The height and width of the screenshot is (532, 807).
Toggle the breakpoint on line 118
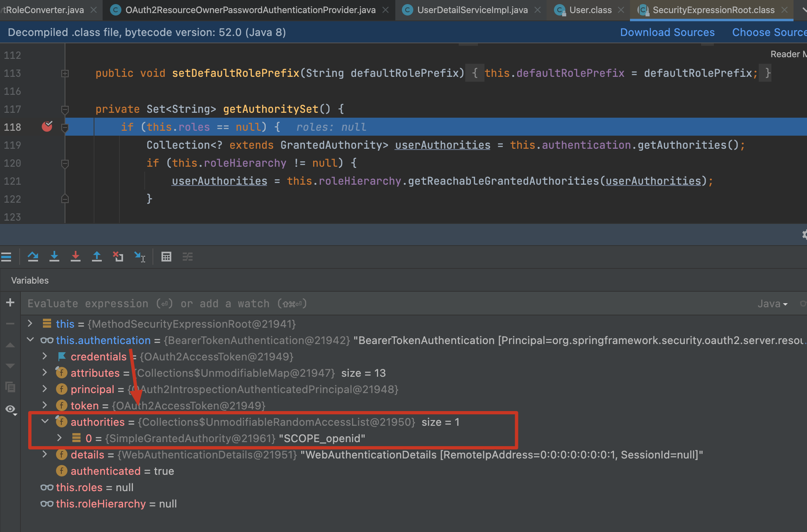(47, 127)
